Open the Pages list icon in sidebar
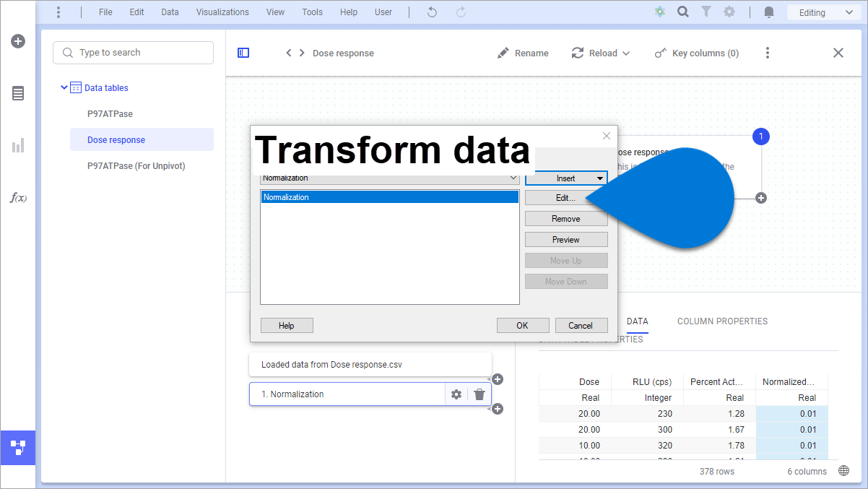868x489 pixels. click(x=18, y=93)
